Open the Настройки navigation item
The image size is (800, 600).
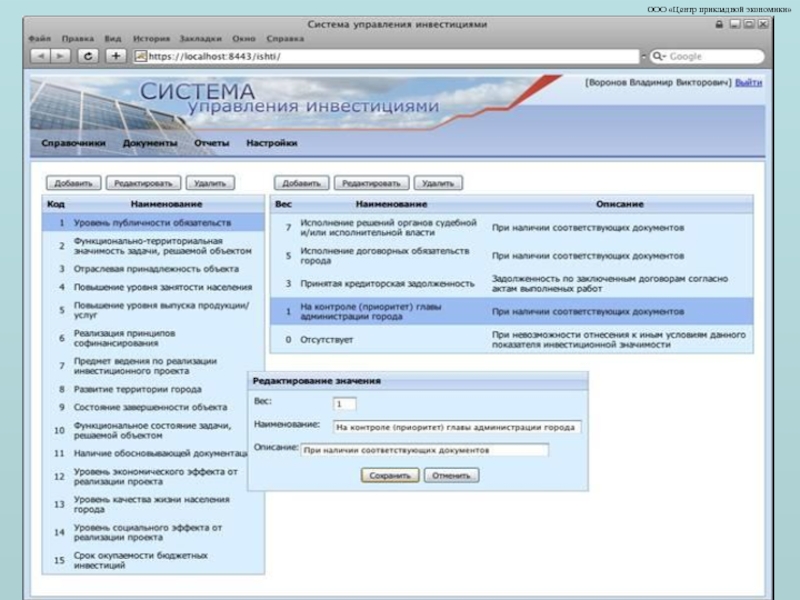(x=272, y=143)
